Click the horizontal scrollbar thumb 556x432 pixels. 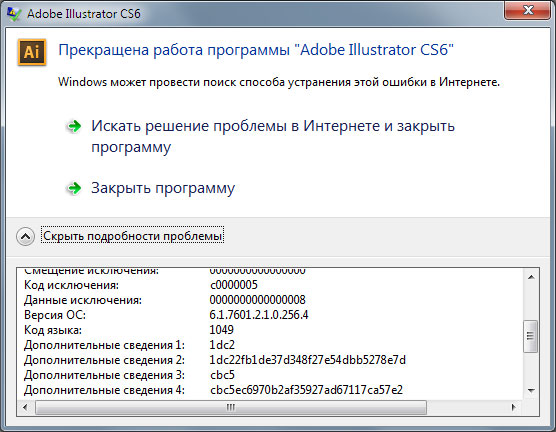coord(231,407)
